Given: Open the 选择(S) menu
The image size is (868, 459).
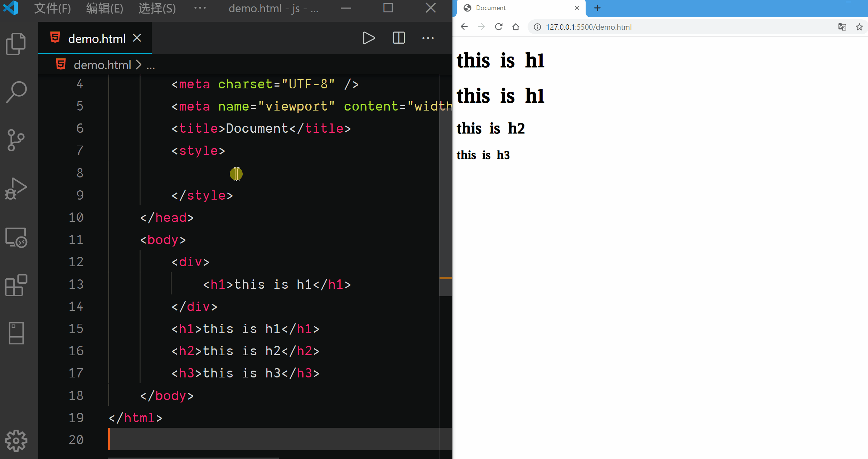Looking at the screenshot, I should pyautogui.click(x=157, y=8).
